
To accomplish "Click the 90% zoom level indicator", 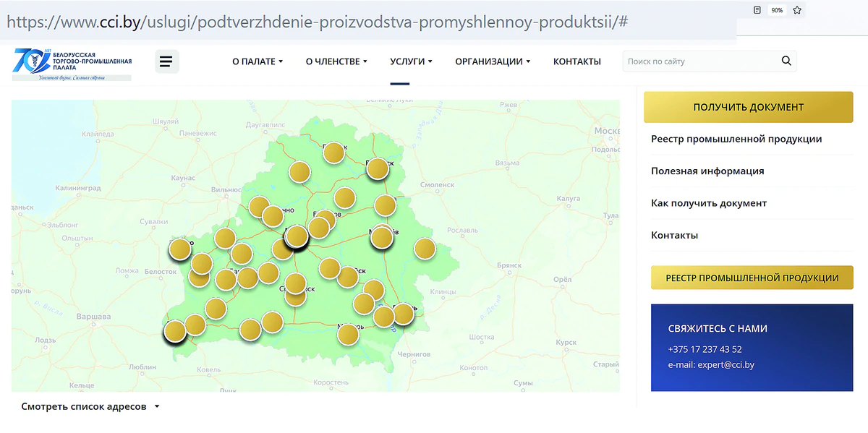I will (x=777, y=10).
